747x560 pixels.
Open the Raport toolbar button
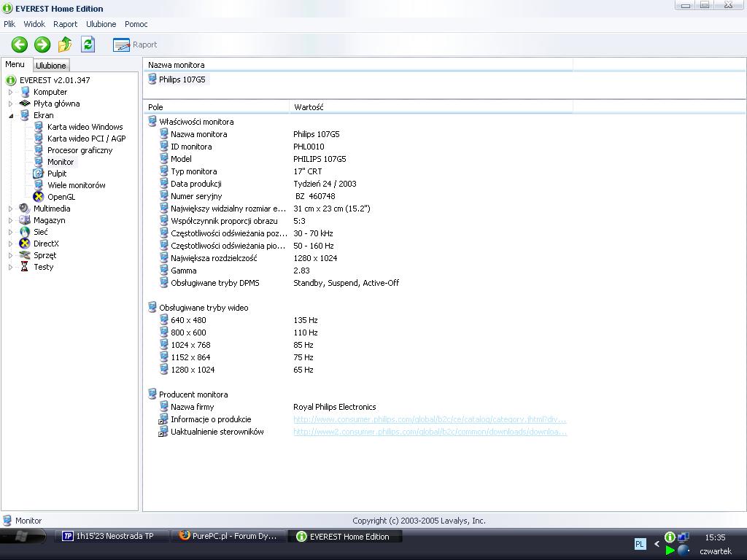135,44
